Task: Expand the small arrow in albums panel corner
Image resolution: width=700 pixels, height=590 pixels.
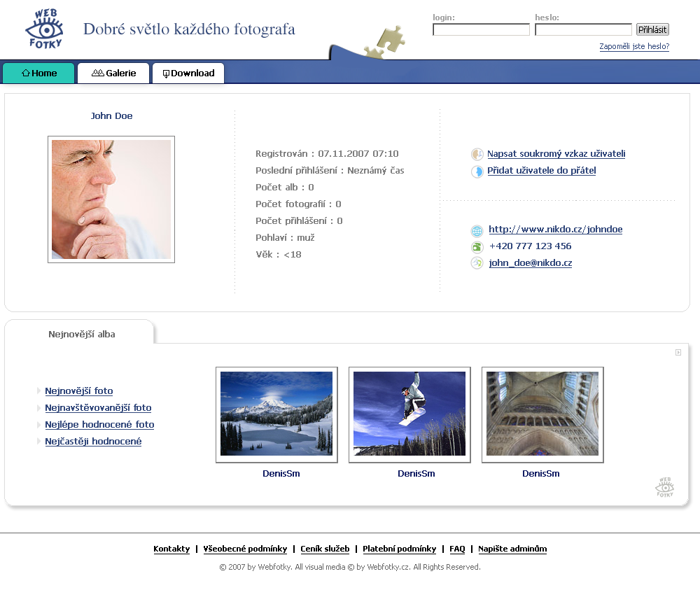Action: (678, 353)
